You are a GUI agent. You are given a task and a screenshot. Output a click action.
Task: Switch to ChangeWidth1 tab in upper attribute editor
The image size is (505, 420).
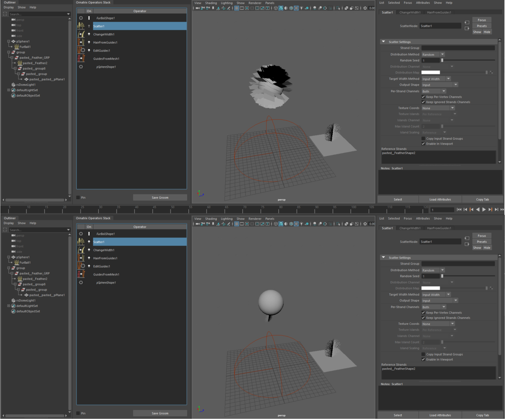[410, 12]
